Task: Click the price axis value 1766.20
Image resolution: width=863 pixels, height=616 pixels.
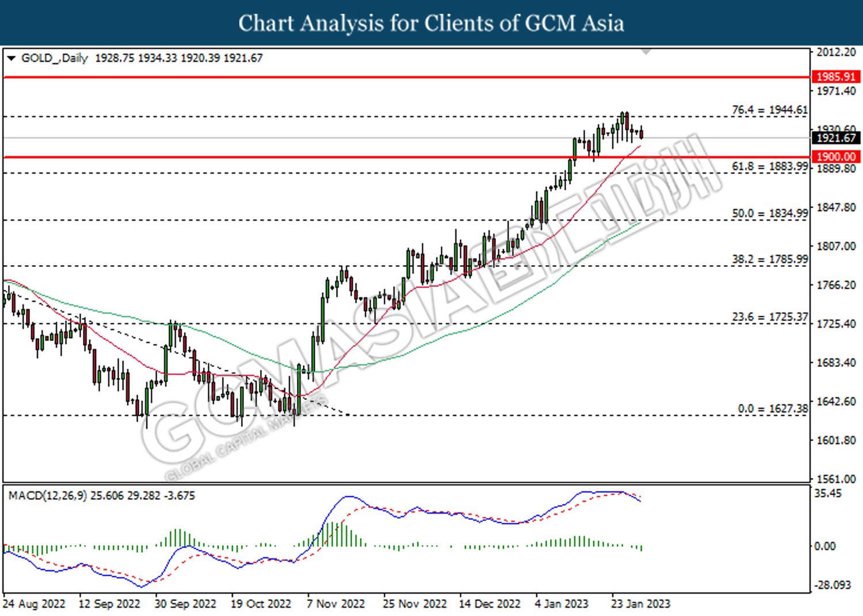Action: (x=837, y=285)
